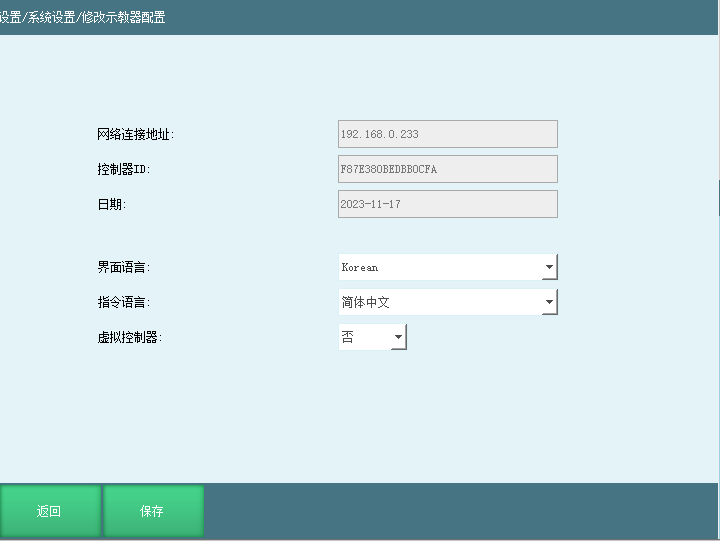Click the 日期 label
This screenshot has width=720, height=541.
pos(111,205)
